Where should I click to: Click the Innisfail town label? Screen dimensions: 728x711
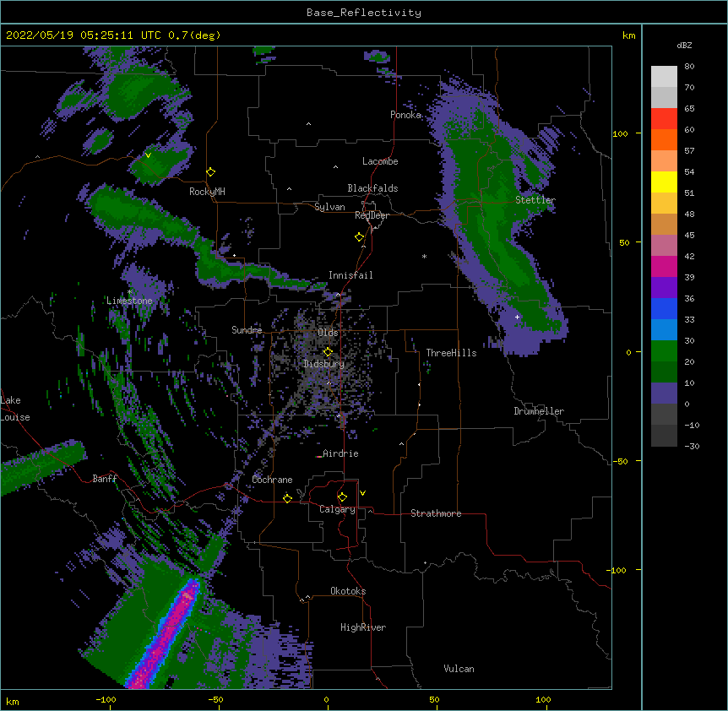[x=350, y=275]
